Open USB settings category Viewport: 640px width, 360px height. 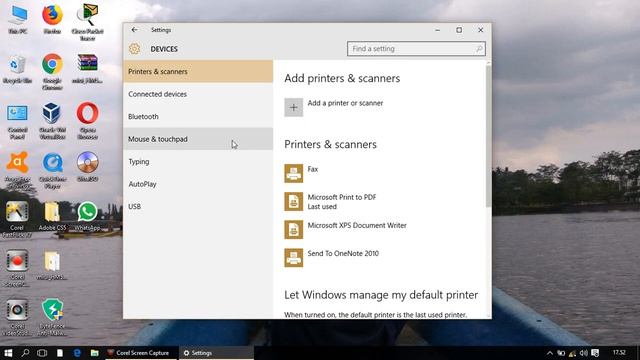pos(198,206)
